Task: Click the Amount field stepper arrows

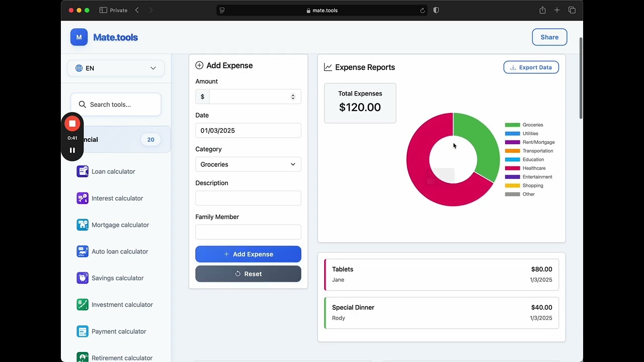Action: pyautogui.click(x=293, y=97)
